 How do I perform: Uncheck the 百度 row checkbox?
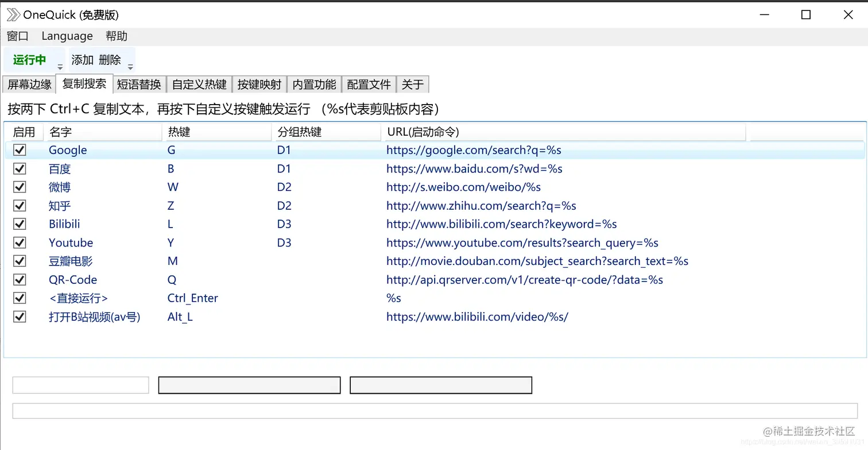coord(20,169)
